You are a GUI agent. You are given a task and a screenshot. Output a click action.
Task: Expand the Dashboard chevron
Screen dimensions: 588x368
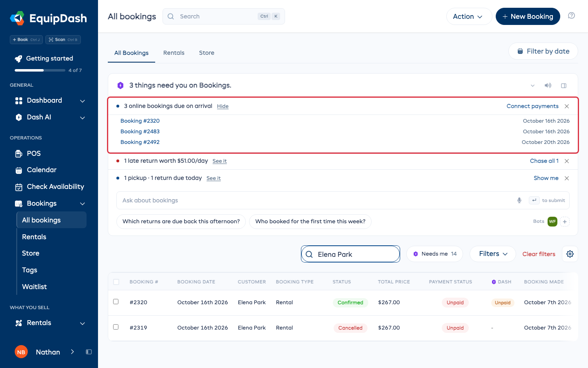click(x=82, y=101)
